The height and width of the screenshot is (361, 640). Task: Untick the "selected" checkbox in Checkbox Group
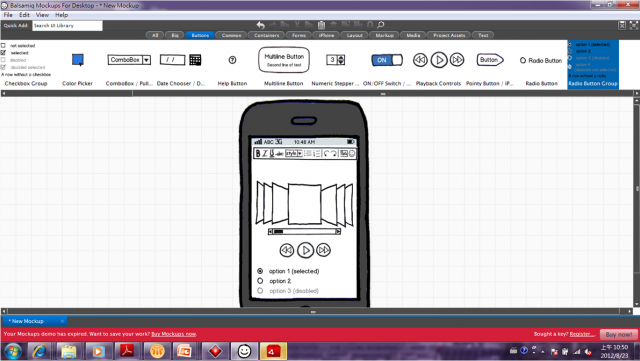(x=3, y=53)
